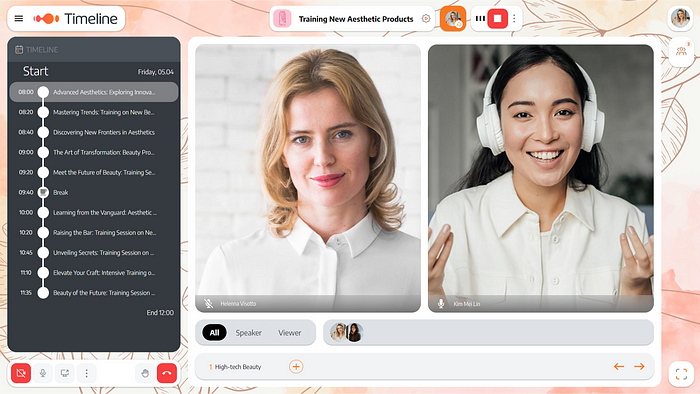Click the calendar icon in Timeline header
Image resolution: width=700 pixels, height=394 pixels.
tap(19, 50)
